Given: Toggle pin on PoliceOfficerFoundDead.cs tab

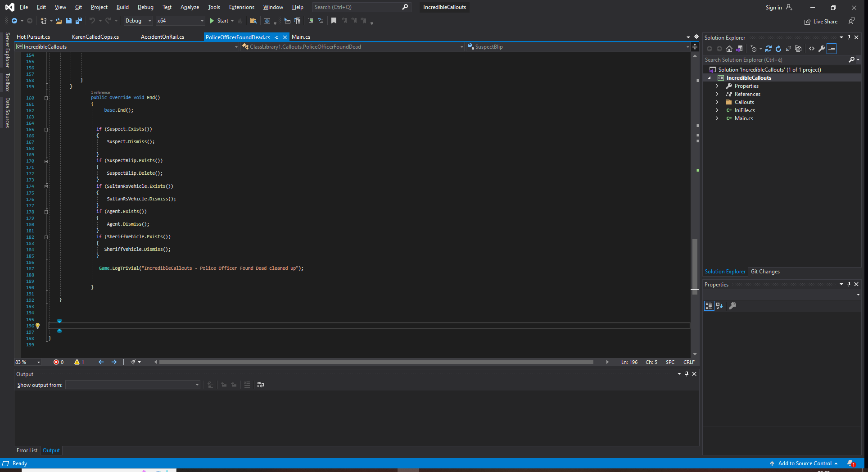Looking at the screenshot, I should (x=277, y=37).
